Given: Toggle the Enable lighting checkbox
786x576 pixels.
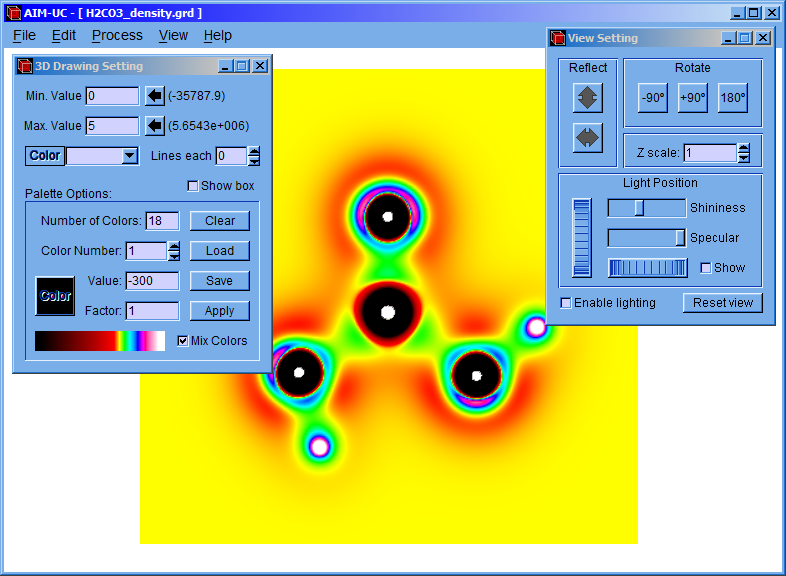Looking at the screenshot, I should coord(567,303).
